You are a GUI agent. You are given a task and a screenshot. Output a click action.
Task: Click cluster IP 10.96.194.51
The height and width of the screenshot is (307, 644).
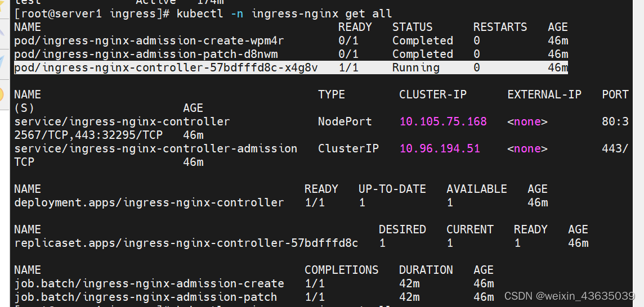440,148
